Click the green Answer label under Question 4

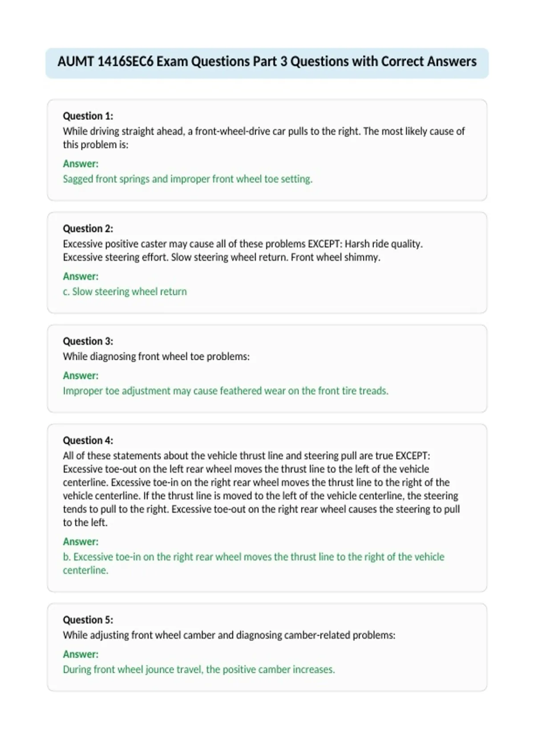click(x=81, y=541)
